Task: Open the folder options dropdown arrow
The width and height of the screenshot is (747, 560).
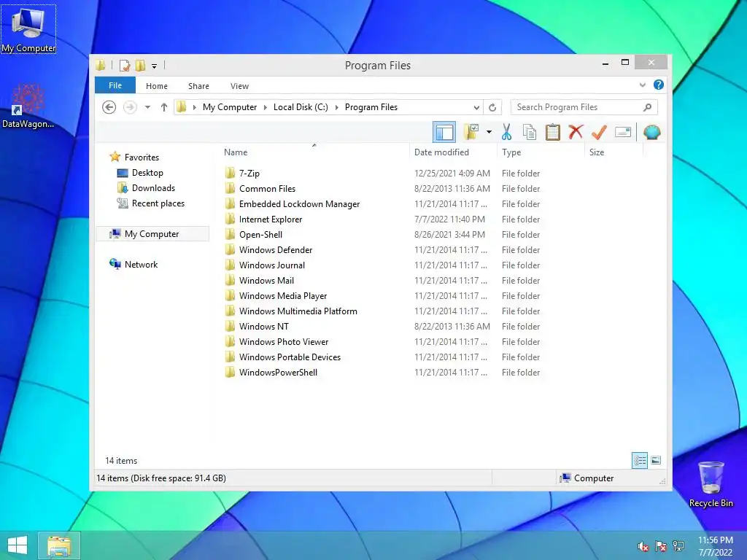Action: pyautogui.click(x=489, y=132)
